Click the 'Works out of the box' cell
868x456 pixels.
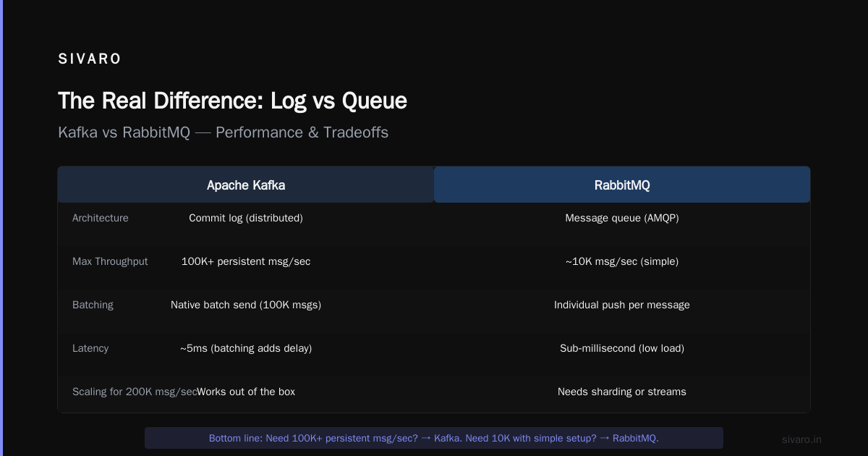pyautogui.click(x=246, y=392)
